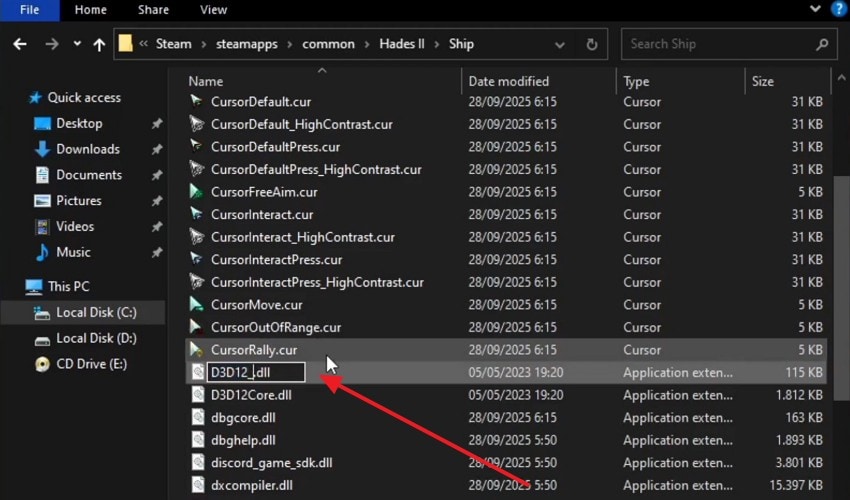Click the dbghelp.dll file icon

[x=198, y=440]
